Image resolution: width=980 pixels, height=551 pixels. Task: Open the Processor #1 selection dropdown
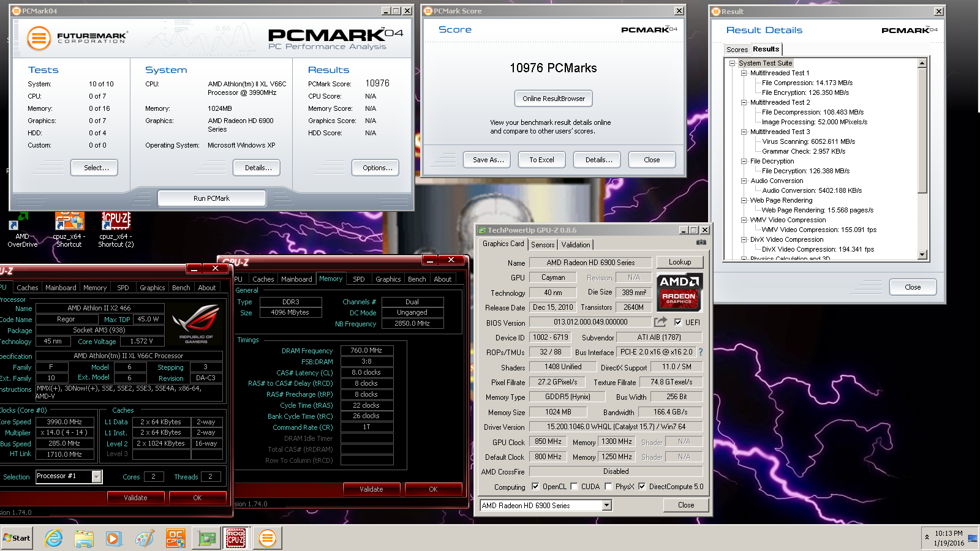coord(96,476)
